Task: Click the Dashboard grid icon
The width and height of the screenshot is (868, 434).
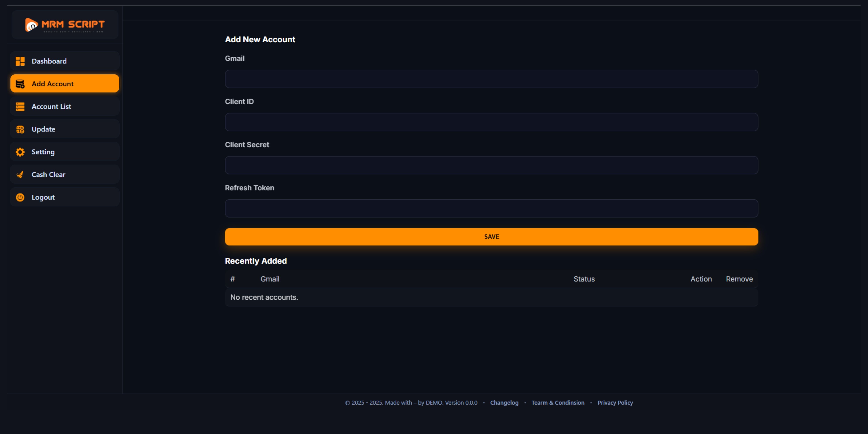Action: point(20,61)
